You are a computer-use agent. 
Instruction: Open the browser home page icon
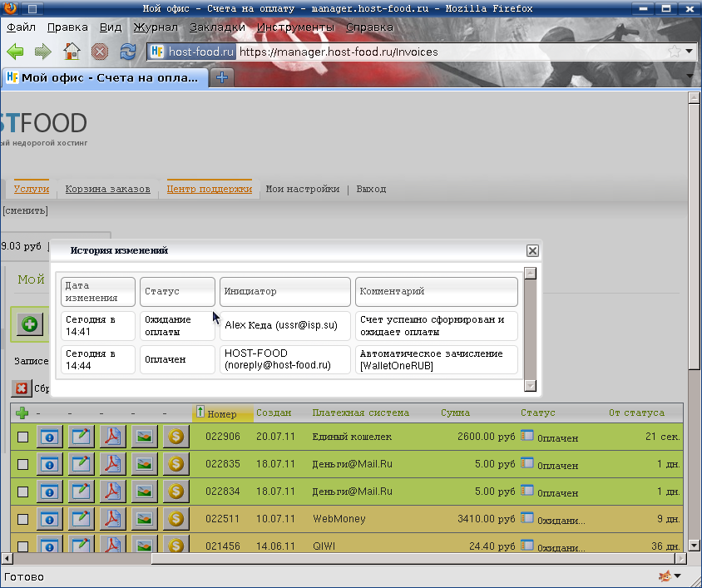(x=72, y=52)
